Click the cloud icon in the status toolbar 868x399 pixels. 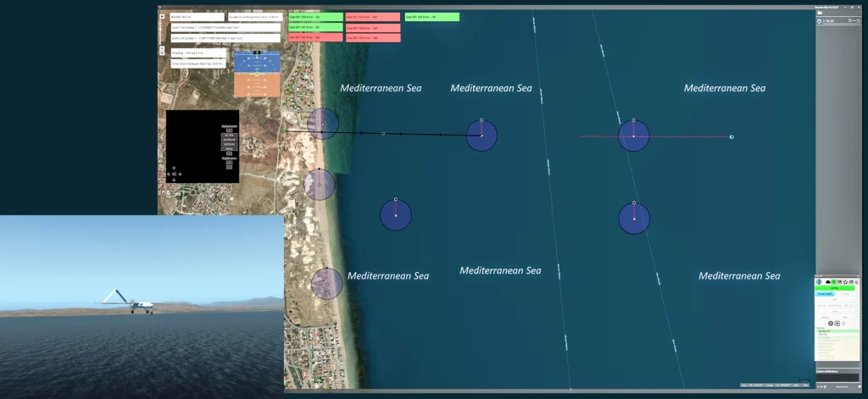828,282
